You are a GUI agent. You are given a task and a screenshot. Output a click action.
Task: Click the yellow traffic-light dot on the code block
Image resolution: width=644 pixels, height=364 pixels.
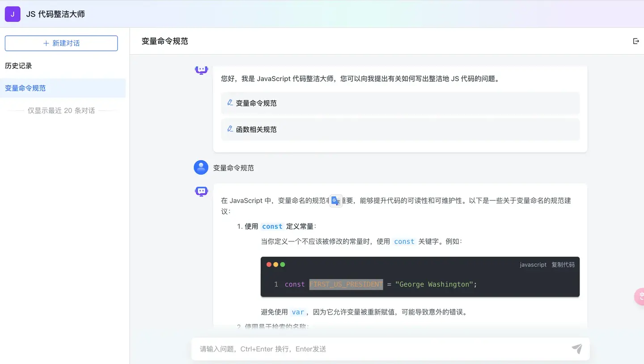[x=275, y=264]
